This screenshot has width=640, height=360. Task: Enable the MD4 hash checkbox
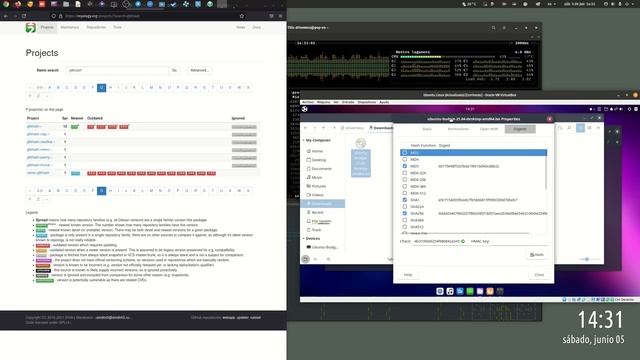pos(404,160)
